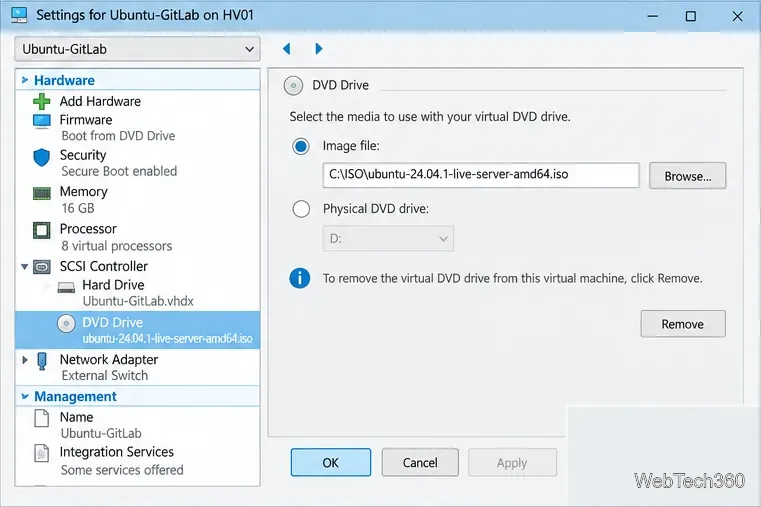Click the green Add Hardware plus icon
This screenshot has height=507, width=761.
42,101
